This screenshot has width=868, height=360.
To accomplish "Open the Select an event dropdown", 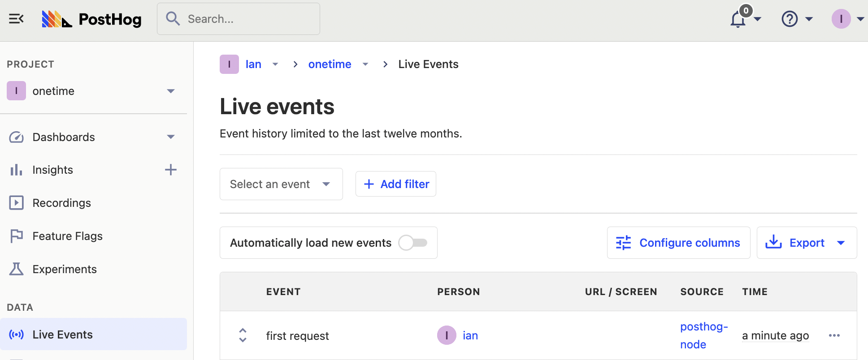I will tap(281, 184).
